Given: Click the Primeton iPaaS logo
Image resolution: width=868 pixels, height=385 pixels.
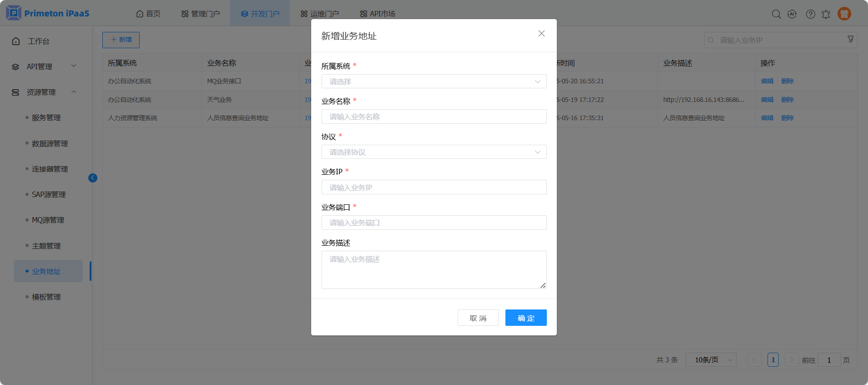Looking at the screenshot, I should coord(48,13).
